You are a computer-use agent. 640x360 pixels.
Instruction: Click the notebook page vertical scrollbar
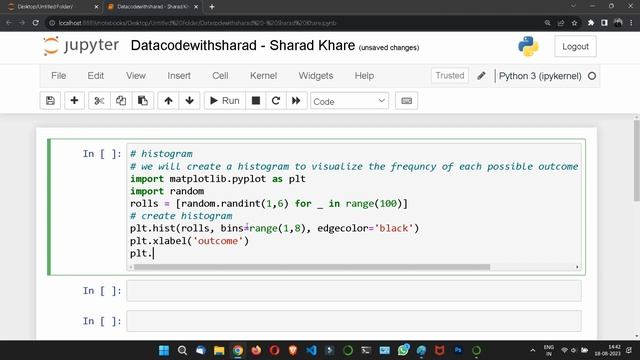[636, 160]
